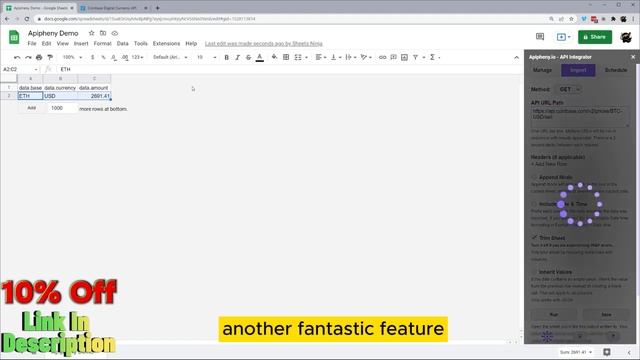640x360 pixels.
Task: Open the functions sigma icon
Action: click(432, 58)
